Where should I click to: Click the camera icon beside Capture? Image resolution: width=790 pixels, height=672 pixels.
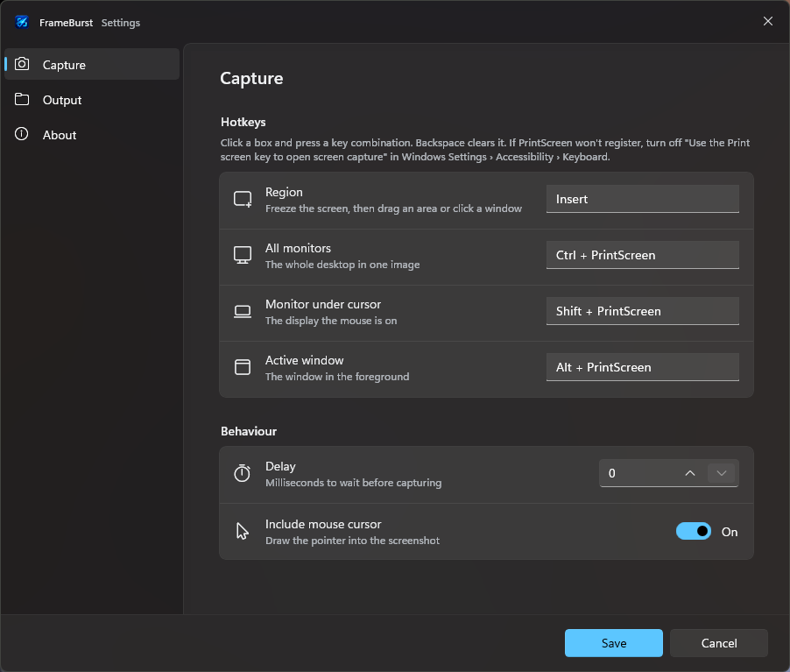[22, 64]
